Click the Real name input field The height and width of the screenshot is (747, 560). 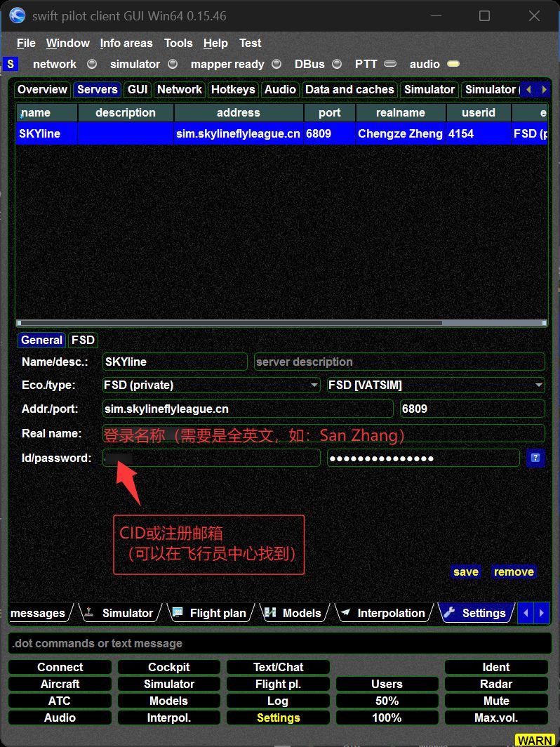324,434
